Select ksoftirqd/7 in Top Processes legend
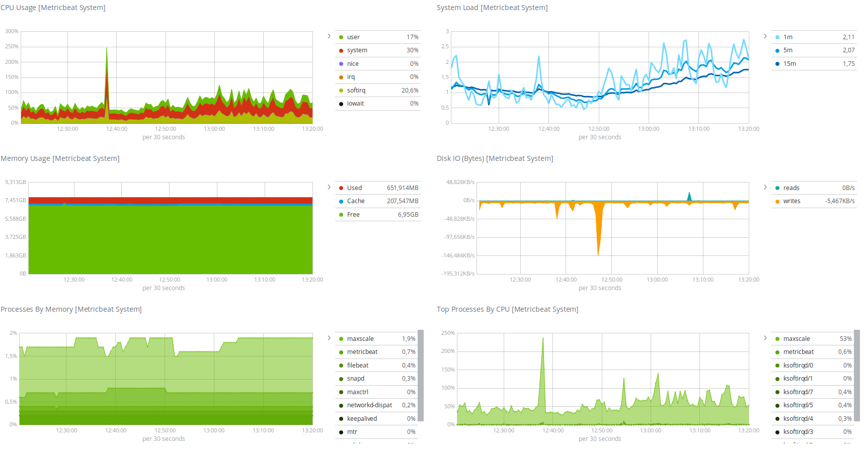The width and height of the screenshot is (868, 453). tap(798, 392)
